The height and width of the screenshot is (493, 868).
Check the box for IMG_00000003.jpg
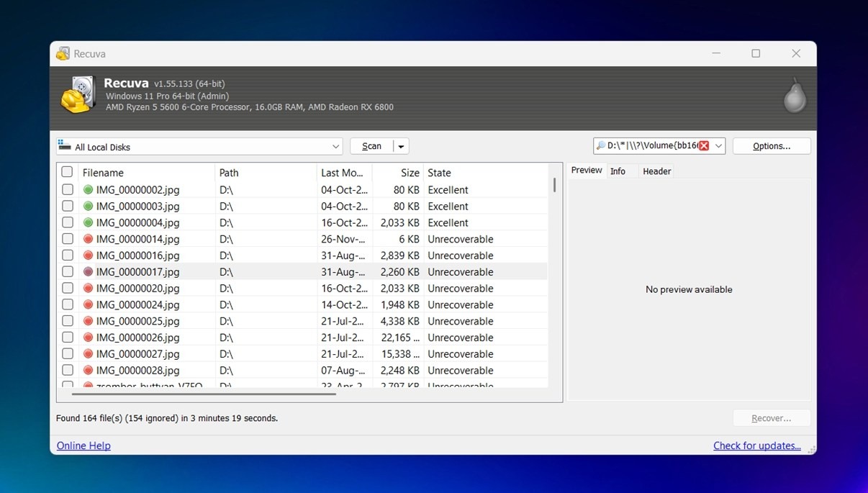[x=67, y=207]
